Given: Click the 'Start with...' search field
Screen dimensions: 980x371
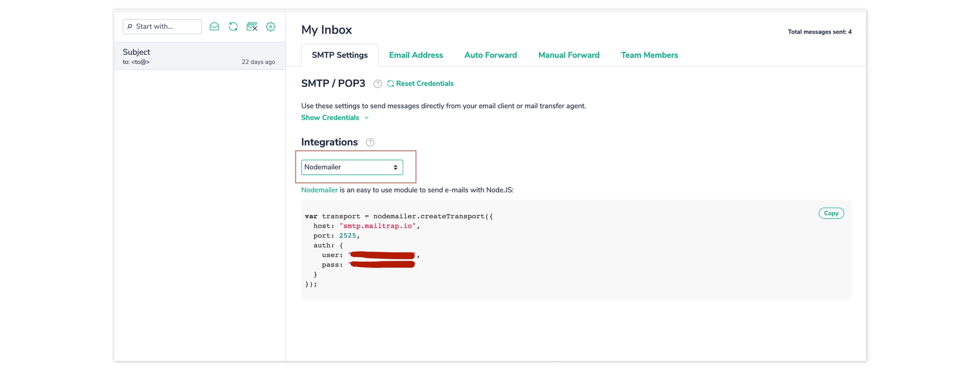Looking at the screenshot, I should pyautogui.click(x=166, y=27).
